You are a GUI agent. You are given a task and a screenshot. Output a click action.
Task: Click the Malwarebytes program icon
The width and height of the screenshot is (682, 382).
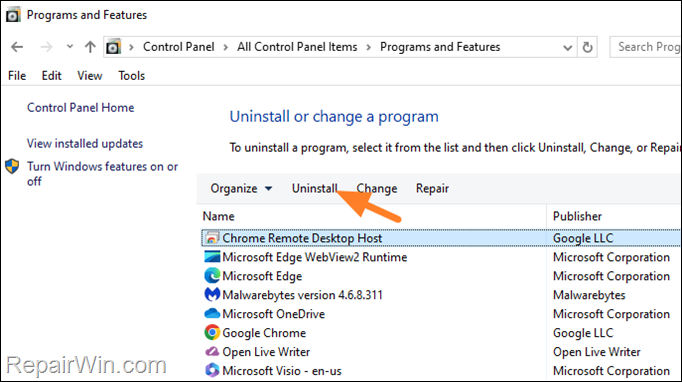point(212,295)
